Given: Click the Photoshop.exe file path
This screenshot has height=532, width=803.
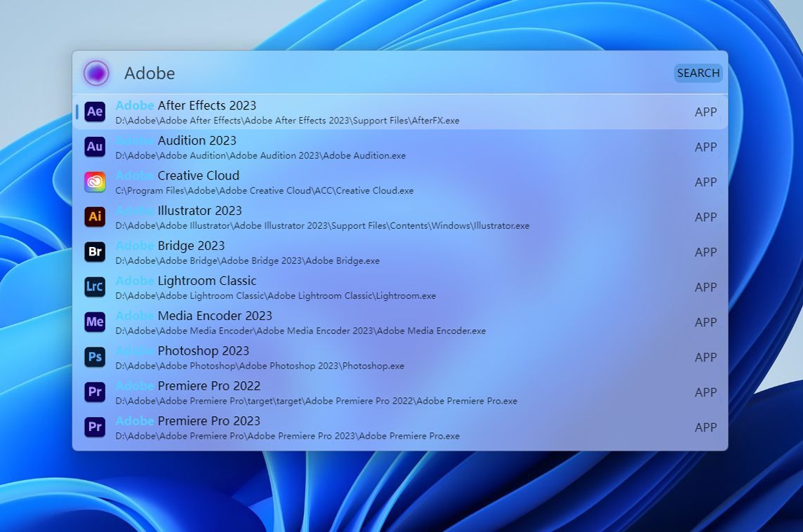Looking at the screenshot, I should point(260,366).
